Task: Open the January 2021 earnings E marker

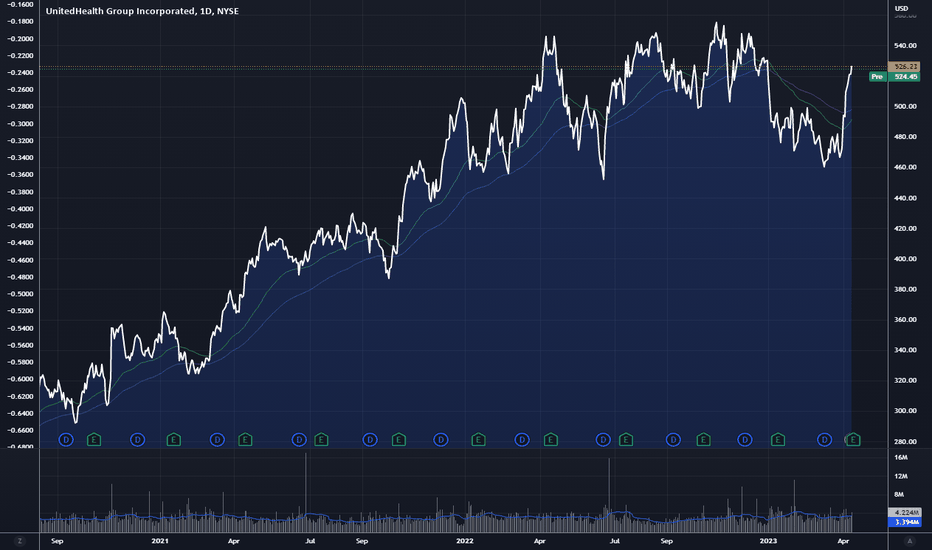Action: pos(174,440)
